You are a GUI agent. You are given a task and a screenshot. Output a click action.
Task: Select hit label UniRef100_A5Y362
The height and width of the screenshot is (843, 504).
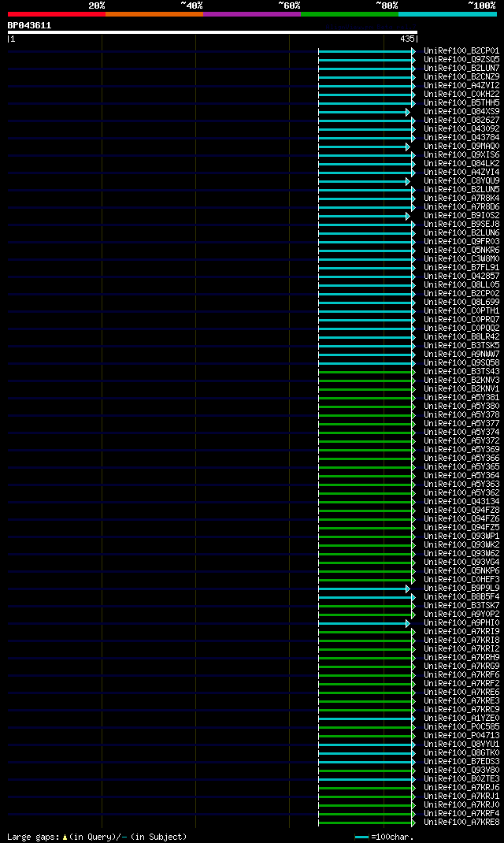pyautogui.click(x=461, y=493)
